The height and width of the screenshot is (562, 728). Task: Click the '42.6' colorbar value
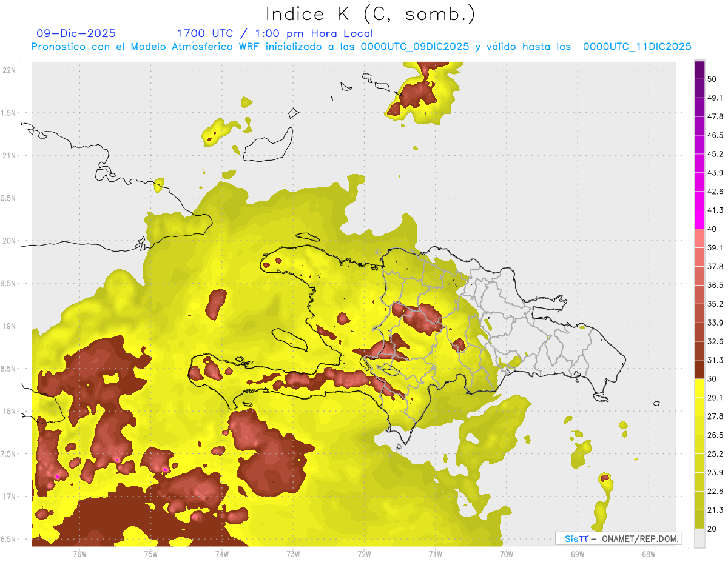pos(715,192)
